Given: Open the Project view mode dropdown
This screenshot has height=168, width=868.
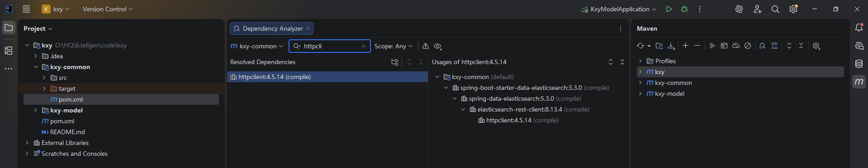Looking at the screenshot, I should click(x=38, y=28).
